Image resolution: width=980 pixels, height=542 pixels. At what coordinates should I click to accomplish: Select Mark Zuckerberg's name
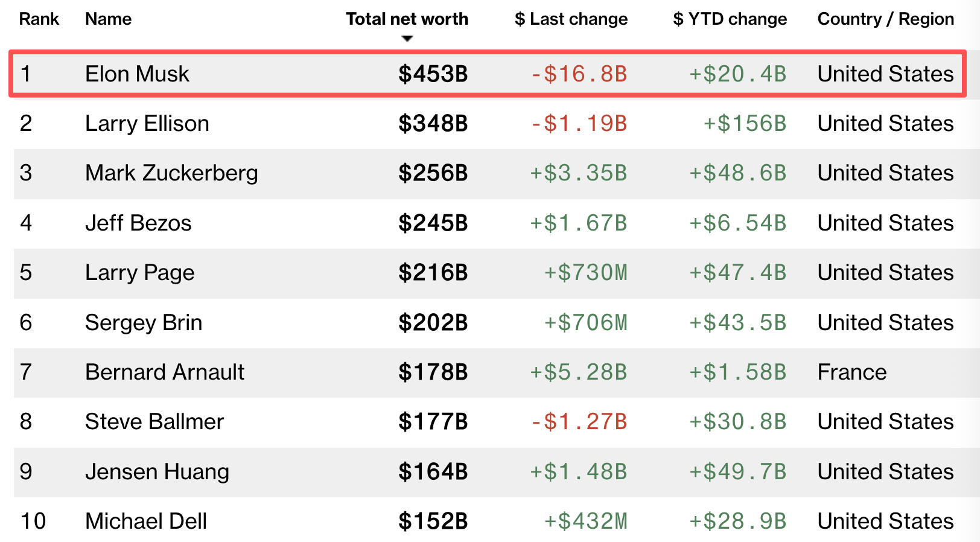click(x=171, y=173)
